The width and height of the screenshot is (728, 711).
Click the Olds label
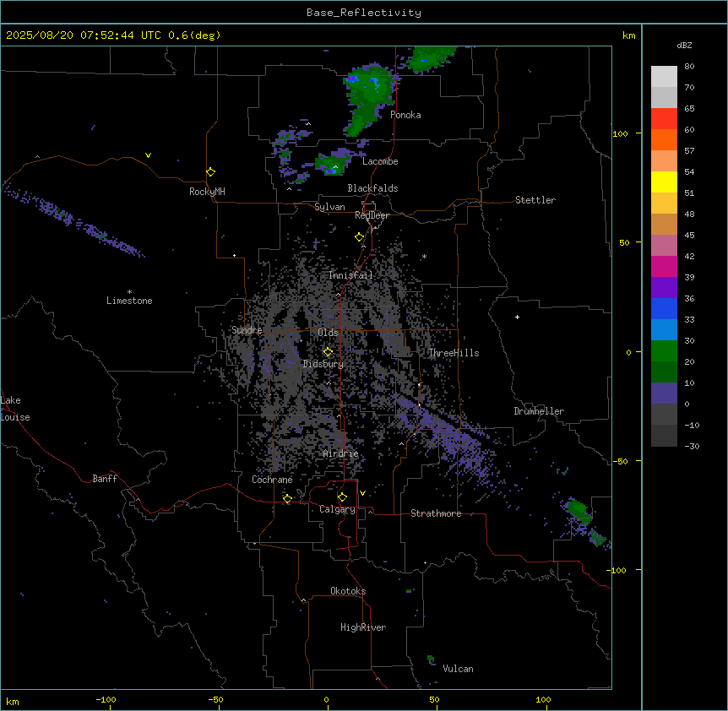(x=328, y=333)
